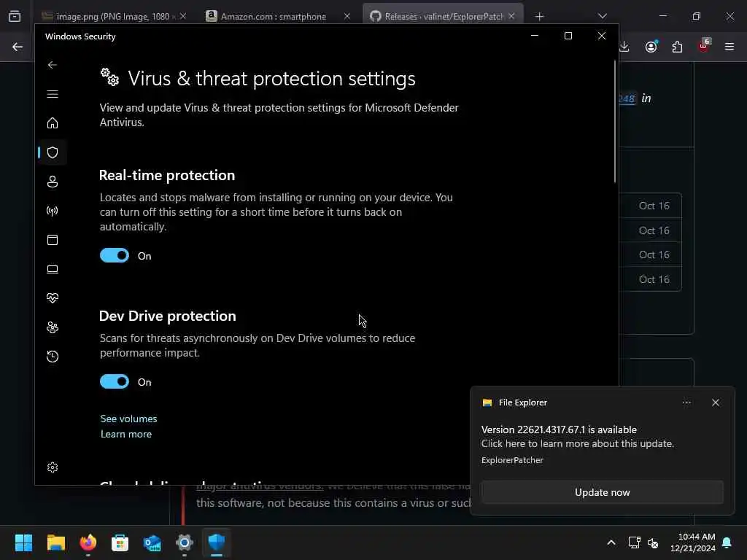The image size is (747, 560).
Task: Open the clock showing 10:44 AM
Action: [x=693, y=542]
